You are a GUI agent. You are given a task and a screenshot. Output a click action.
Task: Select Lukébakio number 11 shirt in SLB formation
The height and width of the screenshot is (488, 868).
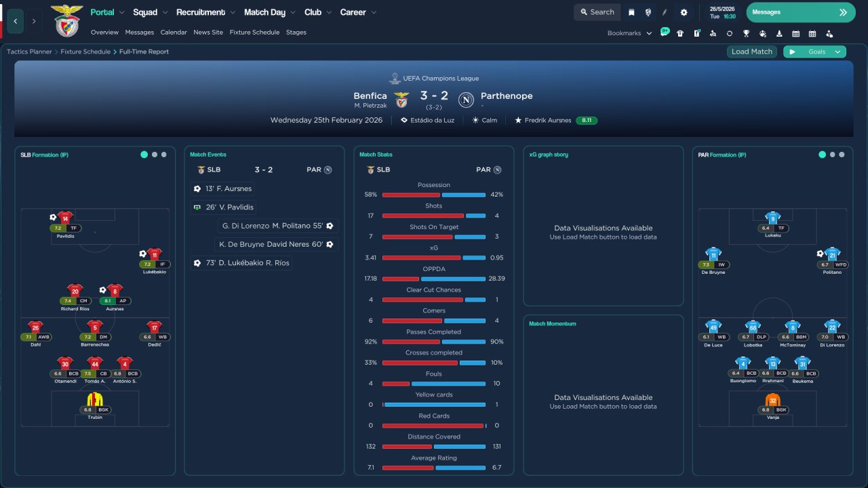point(154,255)
